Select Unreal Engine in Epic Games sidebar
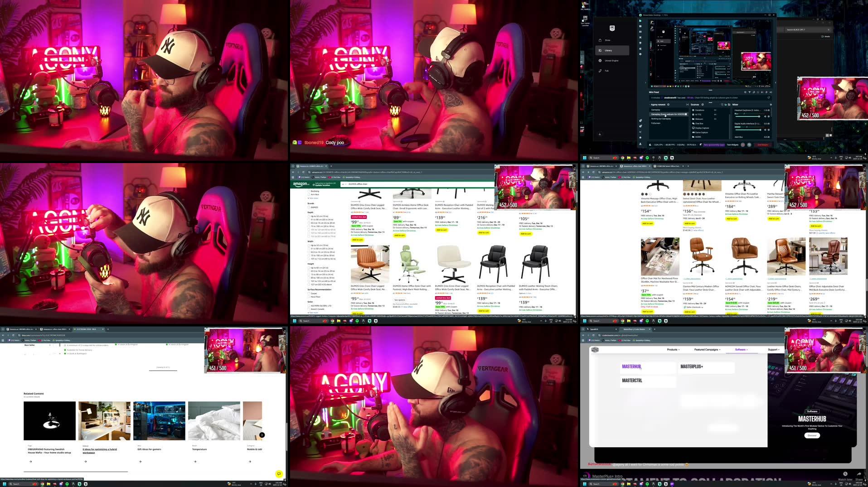This screenshot has height=487, width=868. click(612, 61)
